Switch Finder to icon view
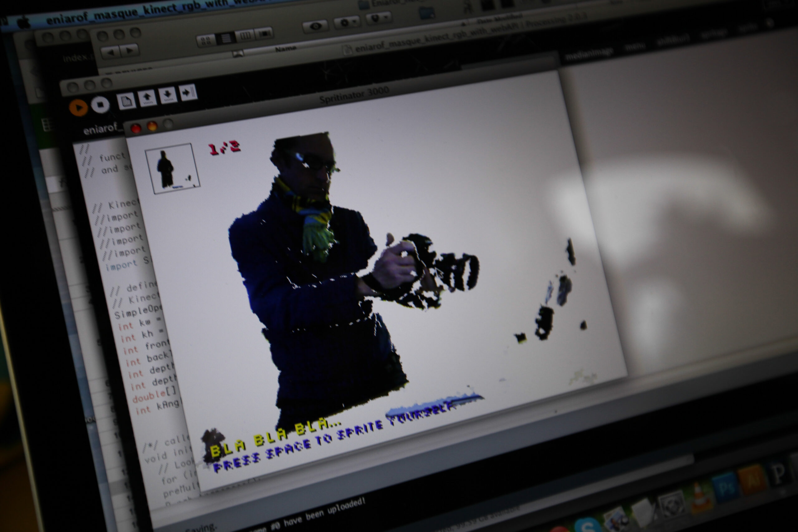 click(x=206, y=41)
